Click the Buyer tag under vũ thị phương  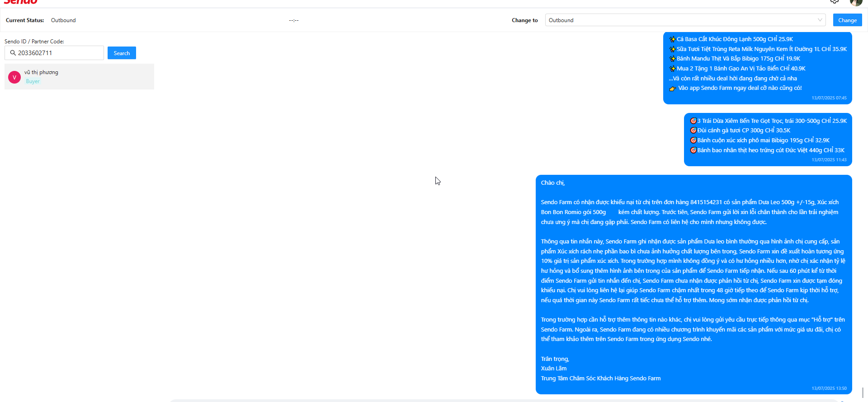[x=33, y=81]
